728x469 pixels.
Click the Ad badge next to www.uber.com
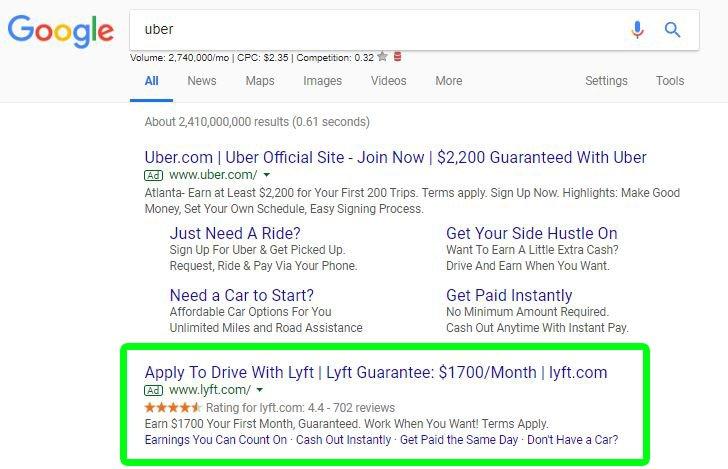tap(153, 176)
